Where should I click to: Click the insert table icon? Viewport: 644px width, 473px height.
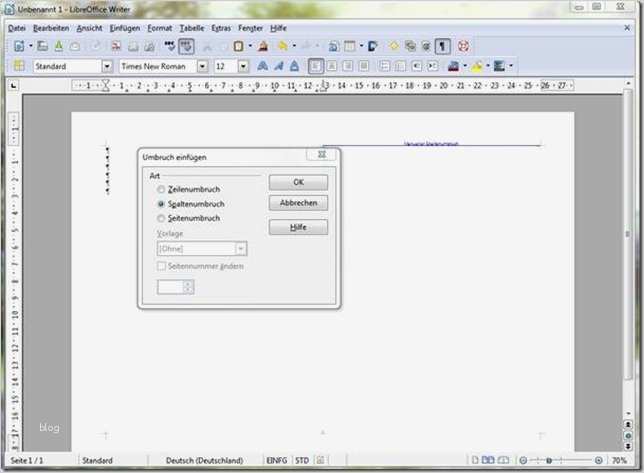[350, 46]
